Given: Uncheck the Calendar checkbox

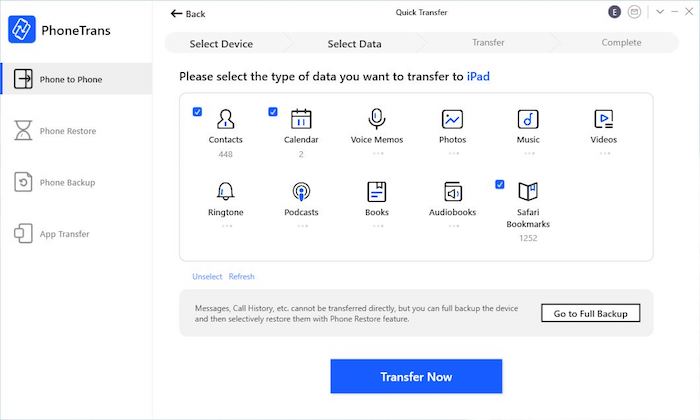Looking at the screenshot, I should [273, 112].
